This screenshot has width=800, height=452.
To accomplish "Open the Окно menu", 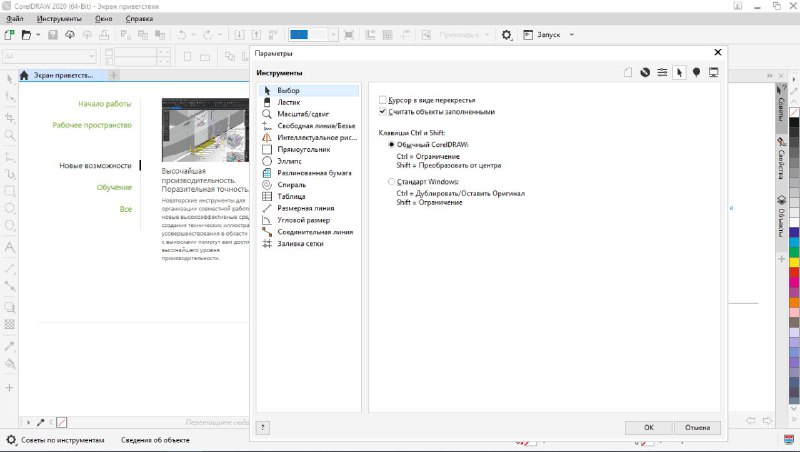I will click(x=104, y=18).
